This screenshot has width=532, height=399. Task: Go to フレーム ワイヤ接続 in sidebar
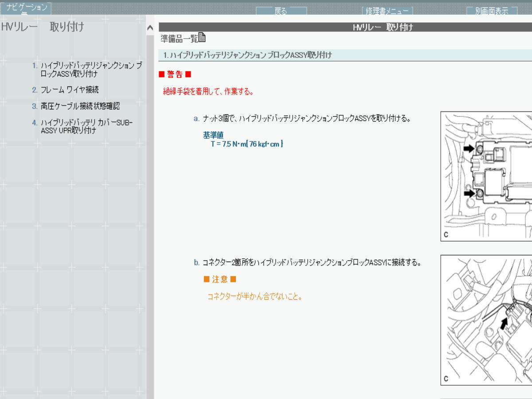69,90
